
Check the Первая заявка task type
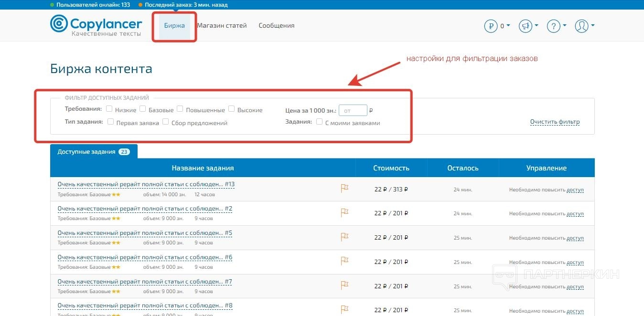(111, 122)
